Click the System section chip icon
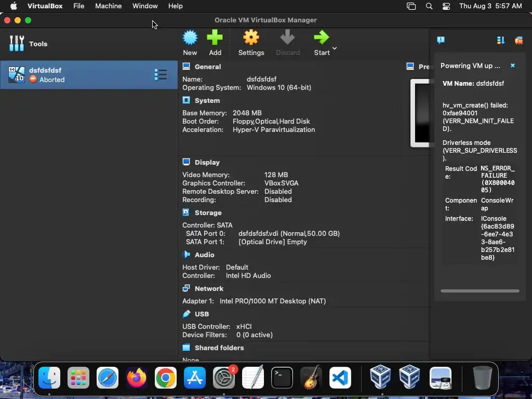532x399 pixels. point(187,100)
